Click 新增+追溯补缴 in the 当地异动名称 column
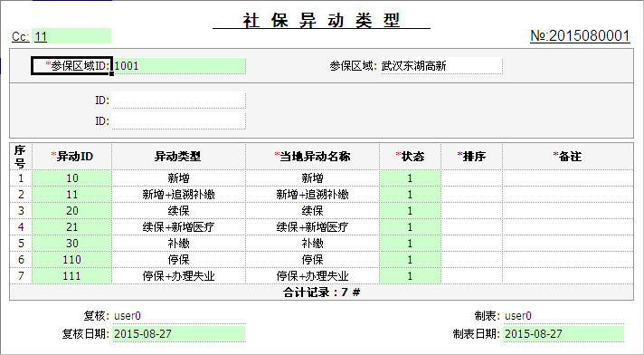The image size is (644, 355). 312,194
